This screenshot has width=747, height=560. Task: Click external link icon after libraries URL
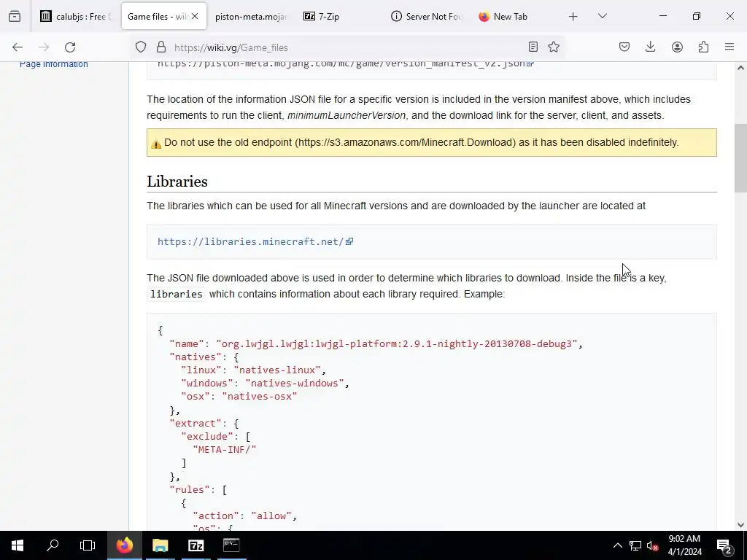point(349,241)
